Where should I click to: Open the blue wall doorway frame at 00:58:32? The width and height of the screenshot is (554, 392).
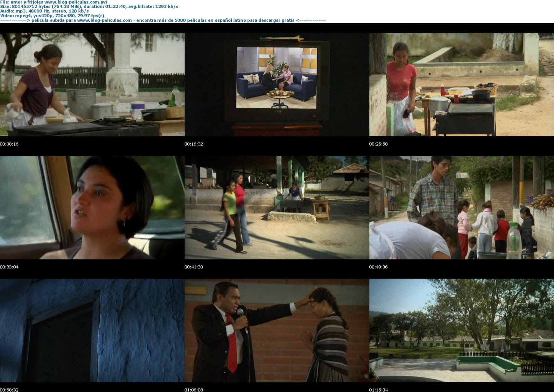point(92,330)
